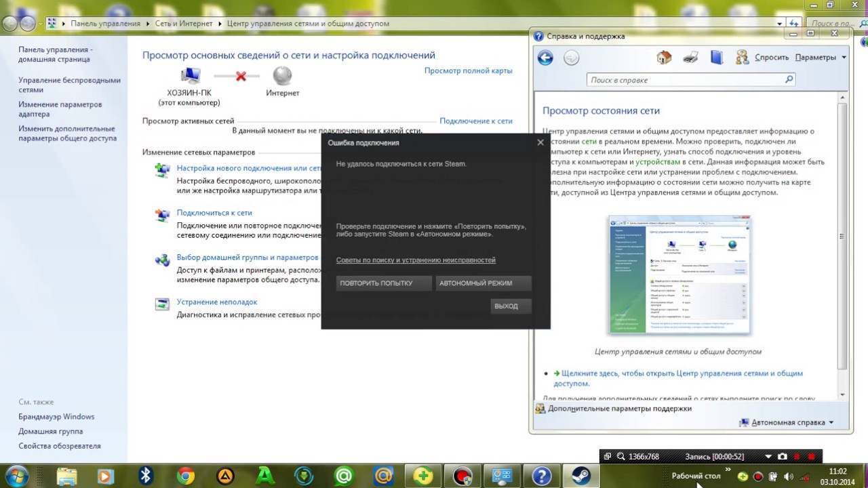Image resolution: width=868 pixels, height=488 pixels.
Task: Open Изменить дополнительные параметры общего доступа
Action: tap(67, 134)
